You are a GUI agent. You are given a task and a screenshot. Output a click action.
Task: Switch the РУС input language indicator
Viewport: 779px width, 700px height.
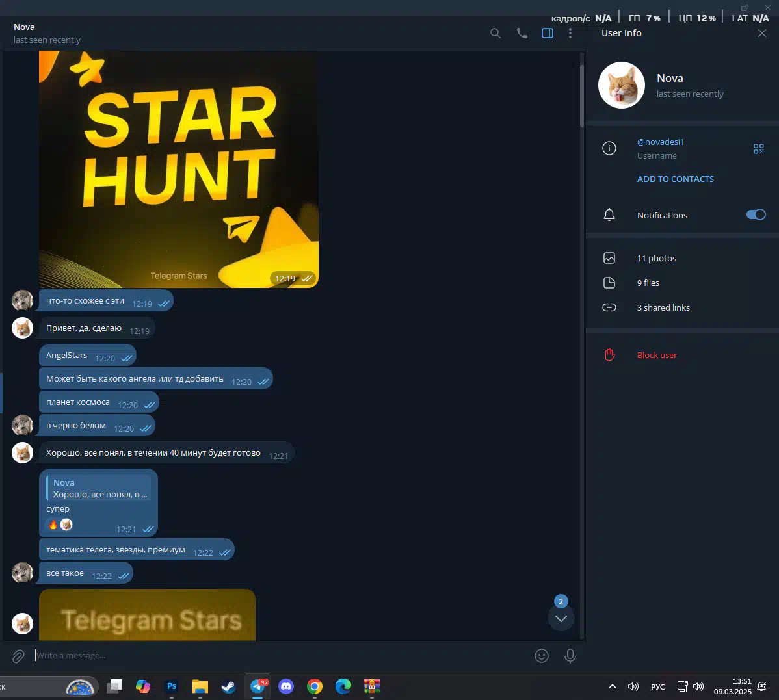(x=658, y=686)
